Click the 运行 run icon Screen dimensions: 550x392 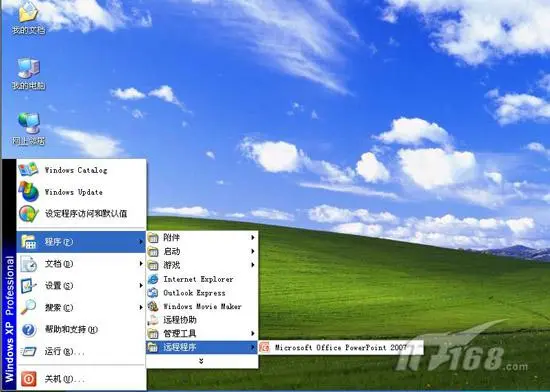coord(28,351)
